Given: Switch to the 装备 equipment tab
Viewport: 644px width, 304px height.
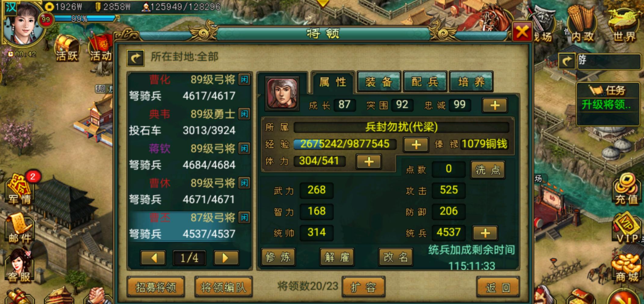Looking at the screenshot, I should (379, 81).
